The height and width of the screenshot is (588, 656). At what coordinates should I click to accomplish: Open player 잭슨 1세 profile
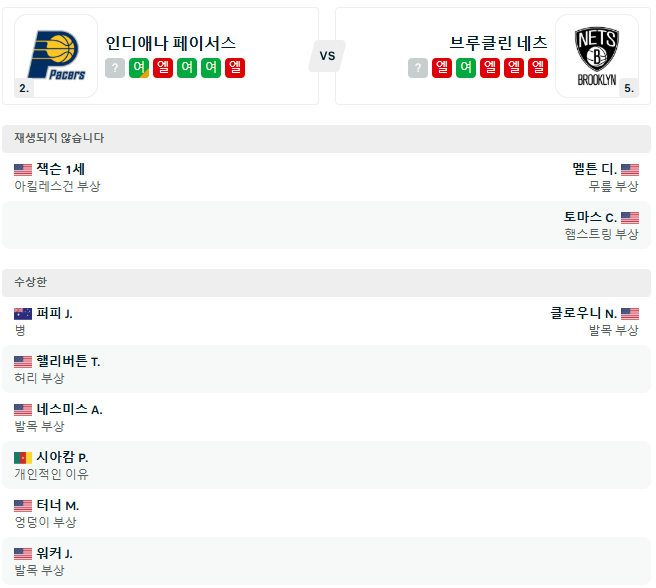[x=60, y=170]
